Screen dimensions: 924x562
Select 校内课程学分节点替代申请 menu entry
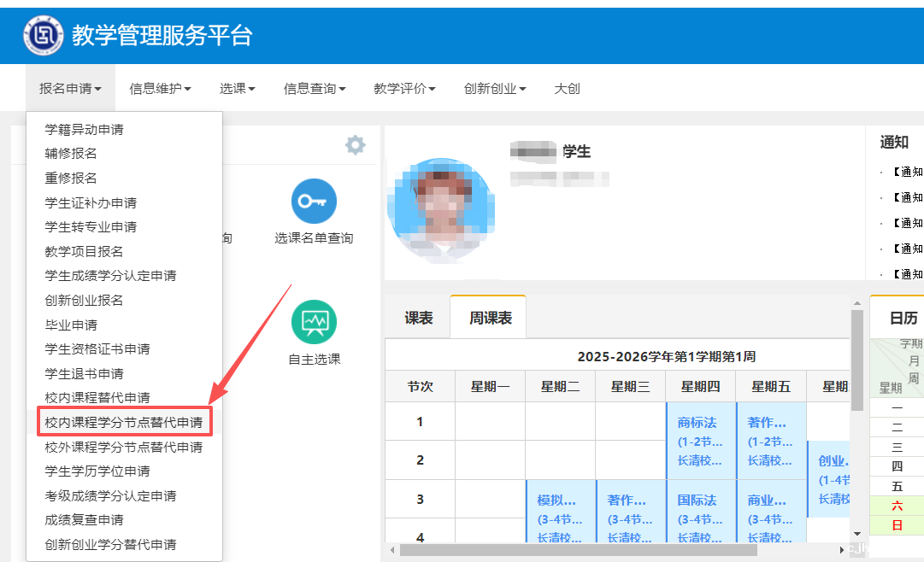123,422
